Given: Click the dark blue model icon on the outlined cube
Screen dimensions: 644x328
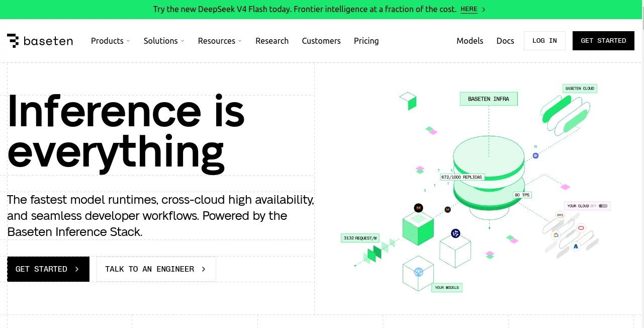Looking at the screenshot, I should coord(455,233).
